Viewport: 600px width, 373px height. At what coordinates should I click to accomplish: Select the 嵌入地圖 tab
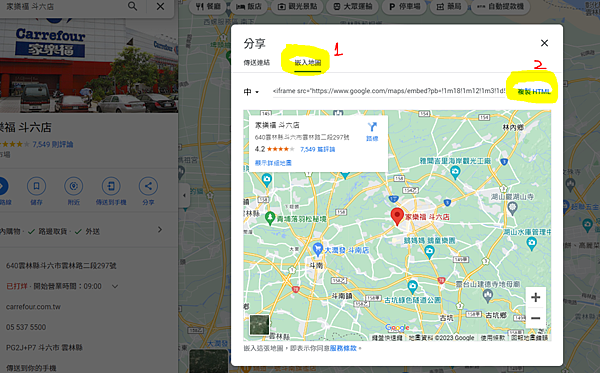click(308, 62)
